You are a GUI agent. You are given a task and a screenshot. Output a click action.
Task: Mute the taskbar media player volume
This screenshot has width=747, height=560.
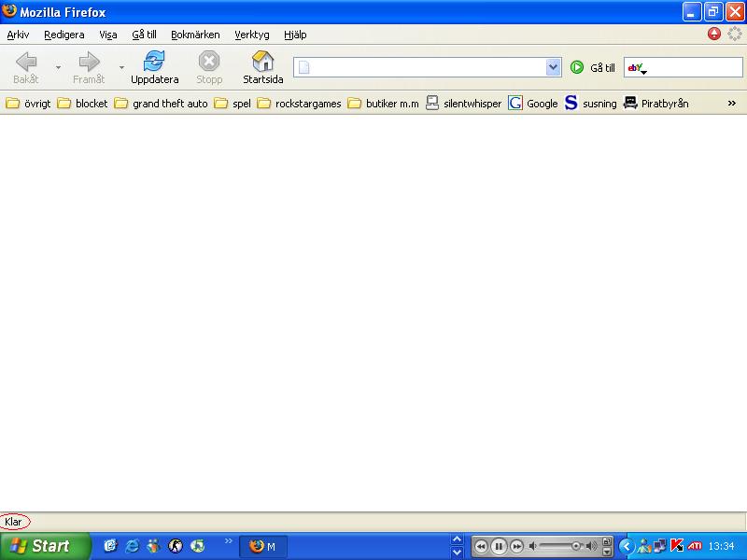(532, 546)
